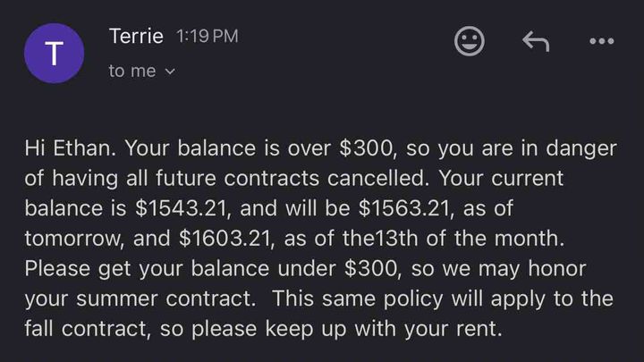Open the three-dot more options menu

click(x=602, y=41)
